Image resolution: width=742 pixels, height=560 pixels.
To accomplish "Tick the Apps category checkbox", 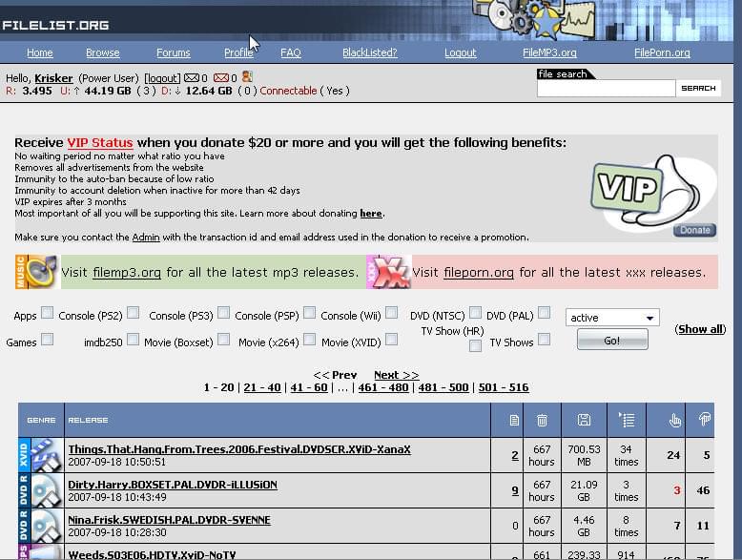I will [x=47, y=313].
